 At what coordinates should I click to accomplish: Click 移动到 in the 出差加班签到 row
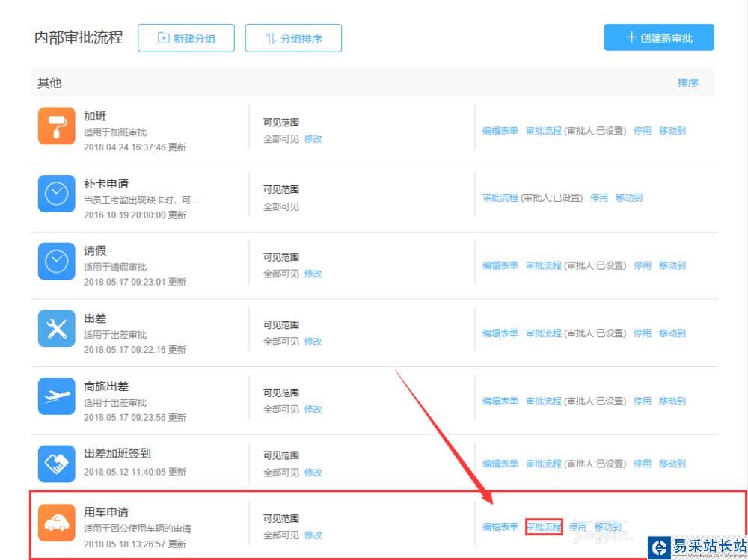point(672,464)
